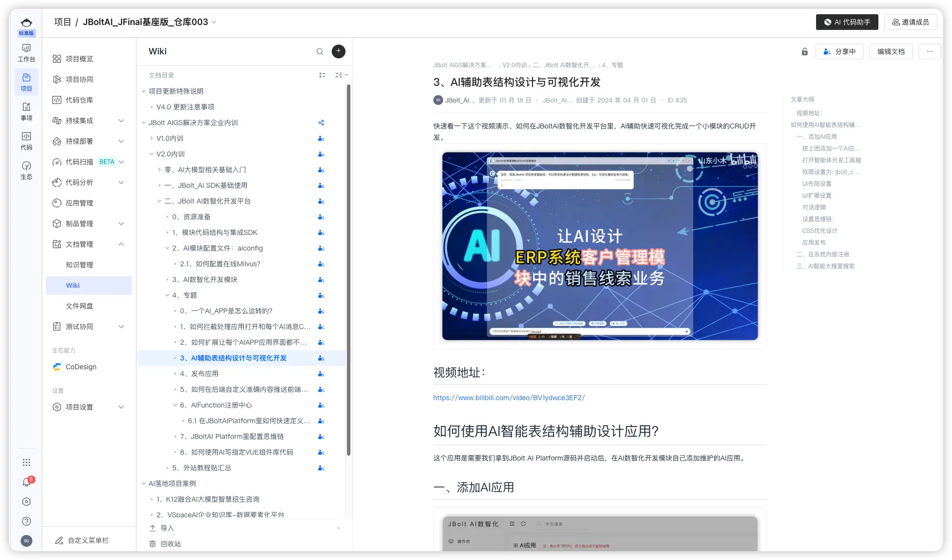Click the AI 代码助手 button
Image resolution: width=952 pixels, height=560 pixels.
click(x=847, y=22)
